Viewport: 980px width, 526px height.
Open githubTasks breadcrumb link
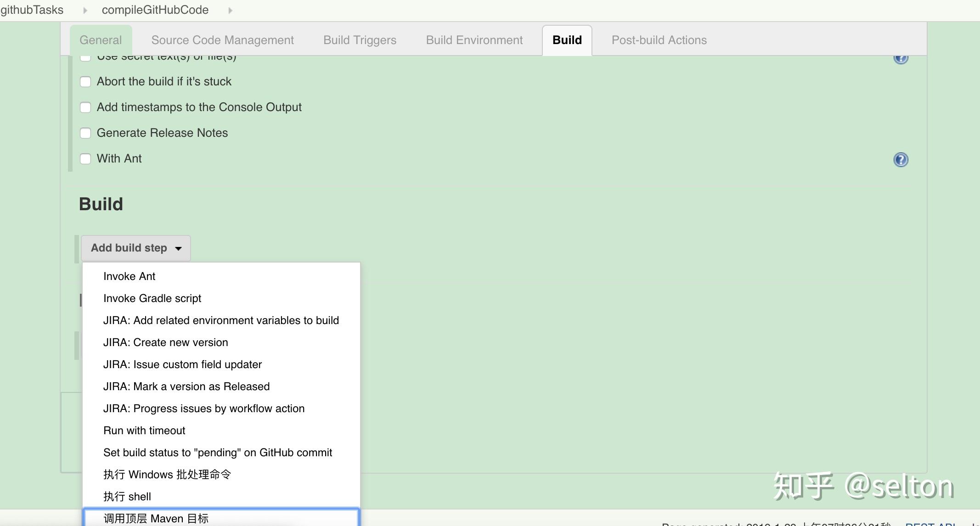32,10
